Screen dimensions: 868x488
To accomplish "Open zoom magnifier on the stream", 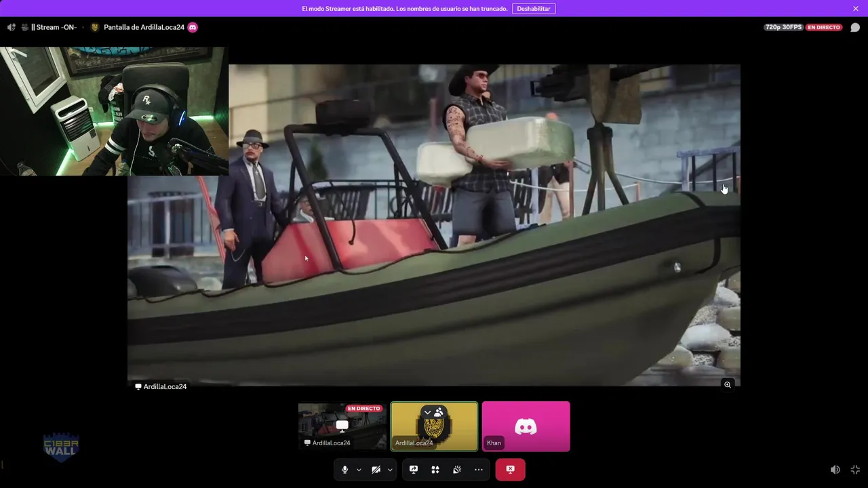I will click(x=728, y=385).
